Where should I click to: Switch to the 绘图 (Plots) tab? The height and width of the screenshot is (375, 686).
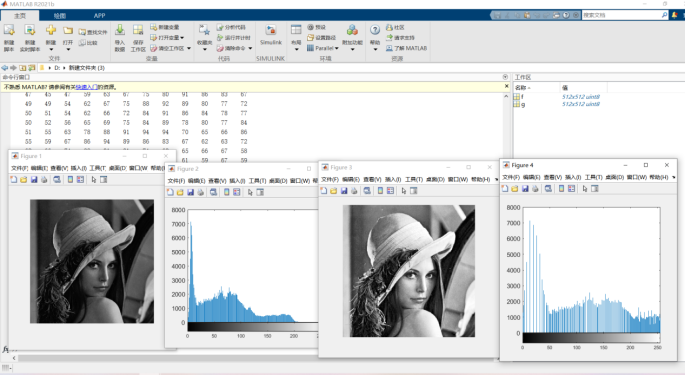click(60, 15)
